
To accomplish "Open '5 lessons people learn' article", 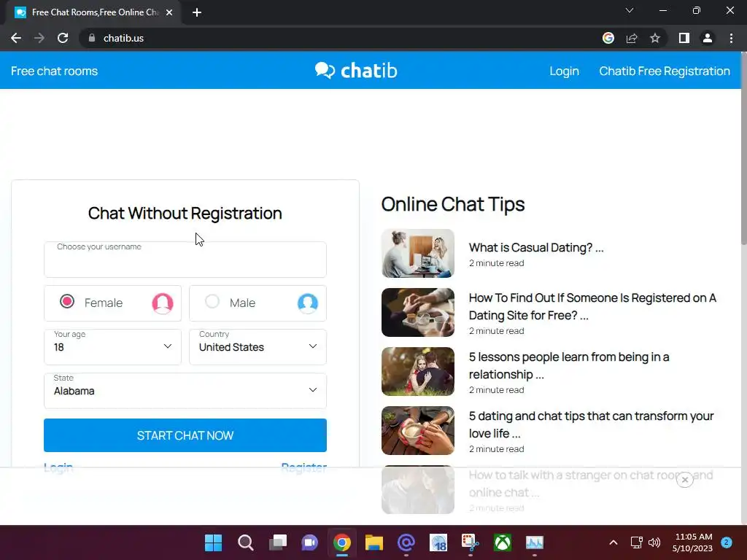I will (x=569, y=366).
